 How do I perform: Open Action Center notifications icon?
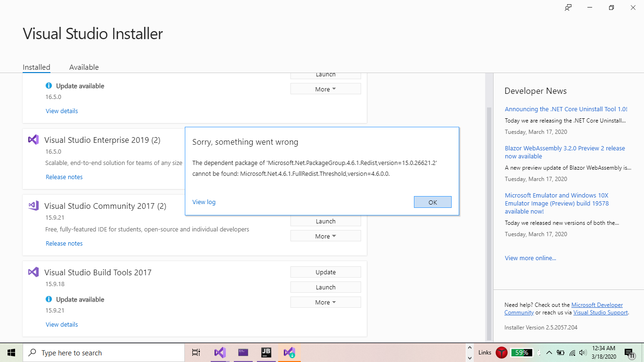tap(629, 353)
